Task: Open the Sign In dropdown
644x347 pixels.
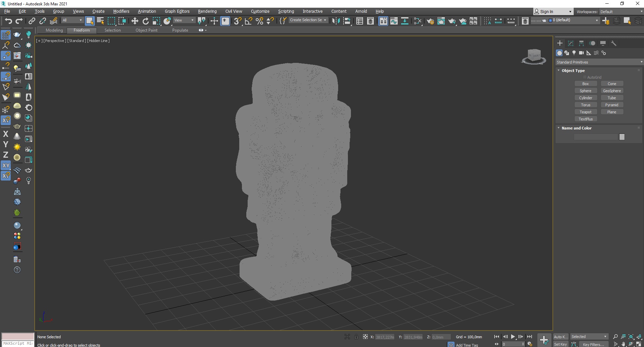Action: click(x=553, y=11)
